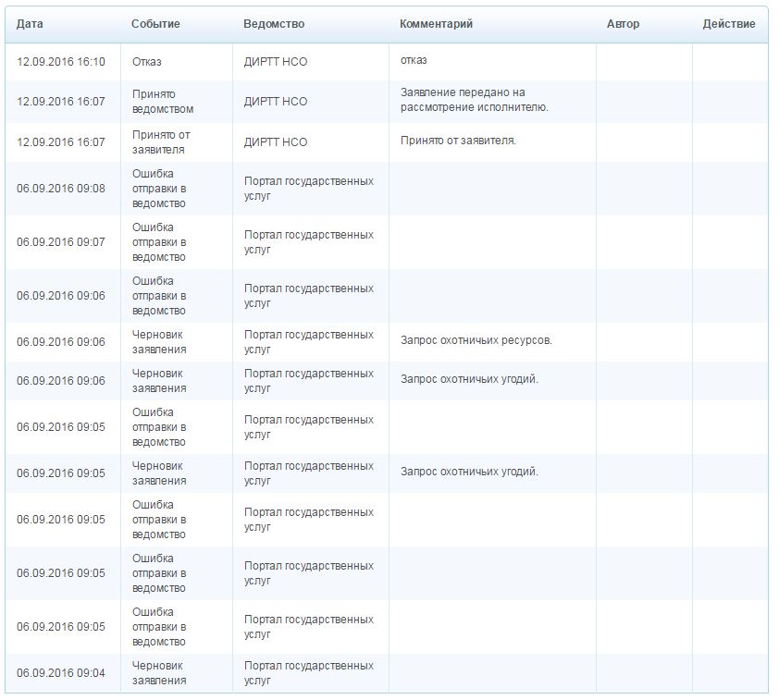Viewport: 779px width, 700px height.
Task: Click the date 06.09.2016 09:07
Action: coord(61,242)
